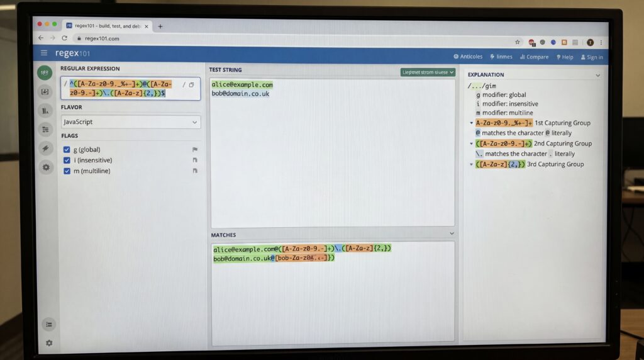The height and width of the screenshot is (360, 644).
Task: Go forward with browser forward arrow
Action: pos(53,38)
